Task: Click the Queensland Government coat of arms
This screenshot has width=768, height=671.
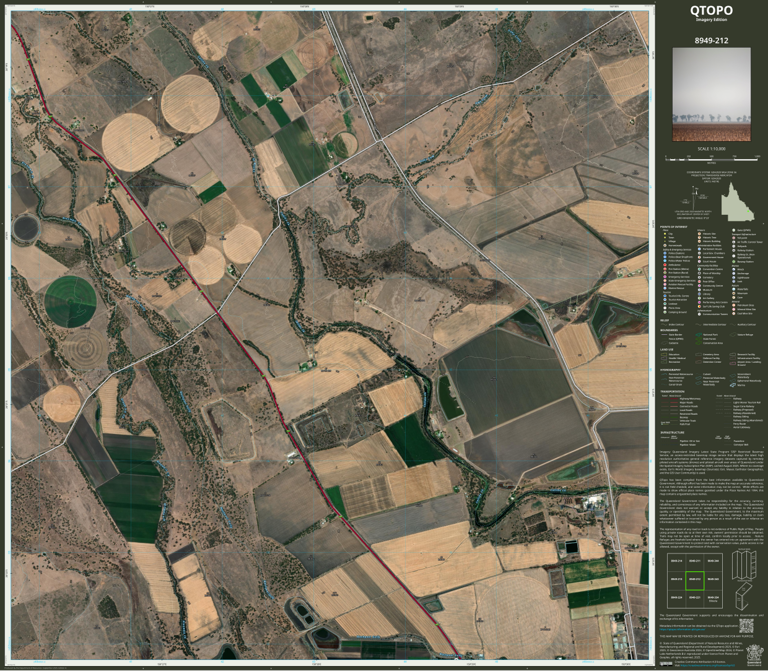Action: click(754, 655)
